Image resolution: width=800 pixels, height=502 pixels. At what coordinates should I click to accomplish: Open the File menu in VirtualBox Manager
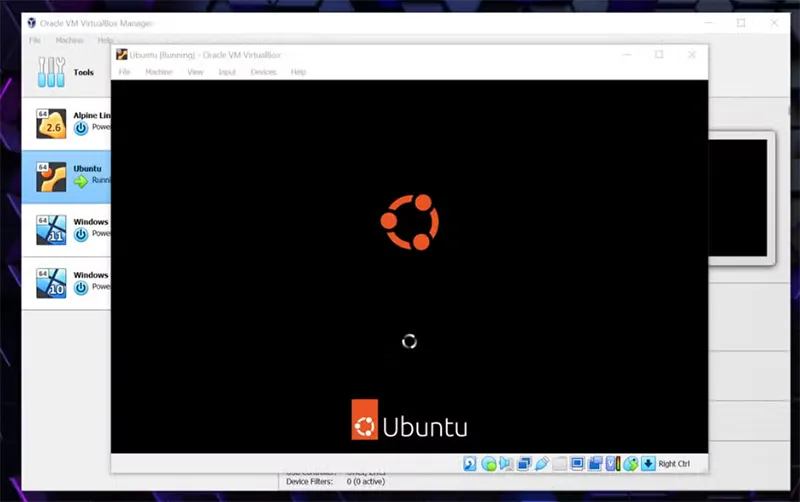(x=35, y=40)
